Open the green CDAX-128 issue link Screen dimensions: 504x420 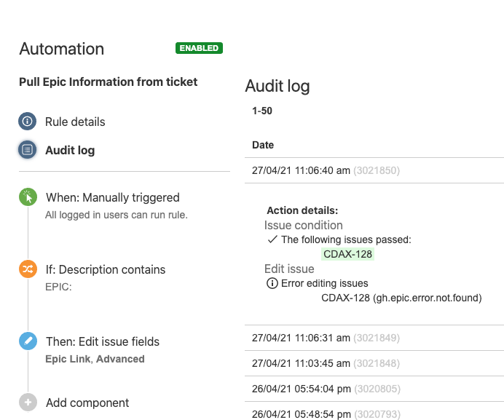pyautogui.click(x=348, y=254)
